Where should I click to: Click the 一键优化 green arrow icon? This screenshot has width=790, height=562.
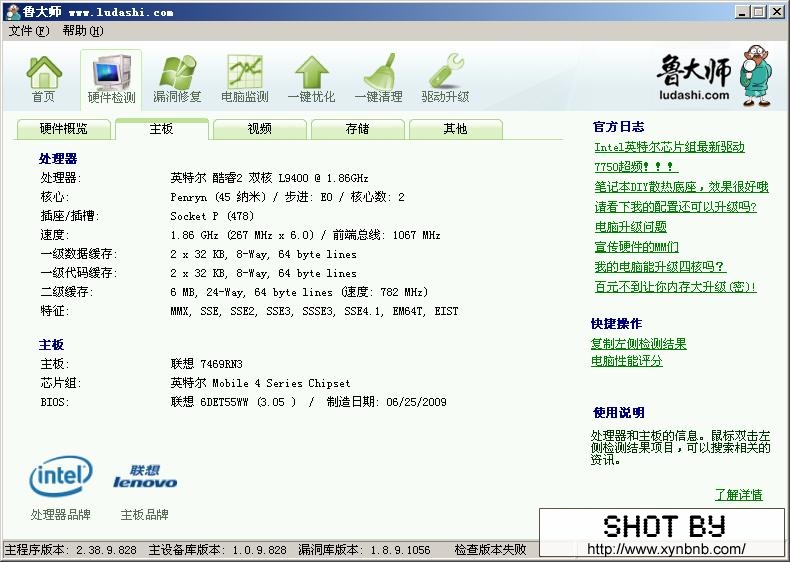pos(311,79)
